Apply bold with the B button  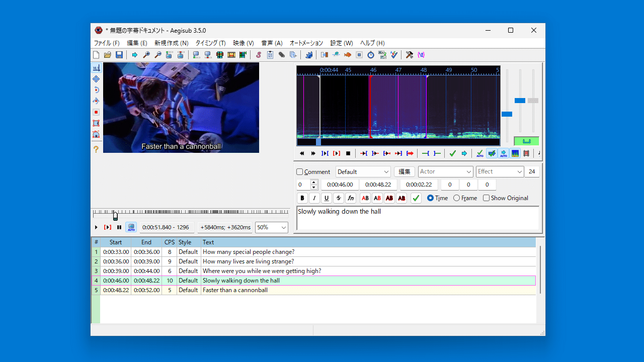pyautogui.click(x=302, y=198)
